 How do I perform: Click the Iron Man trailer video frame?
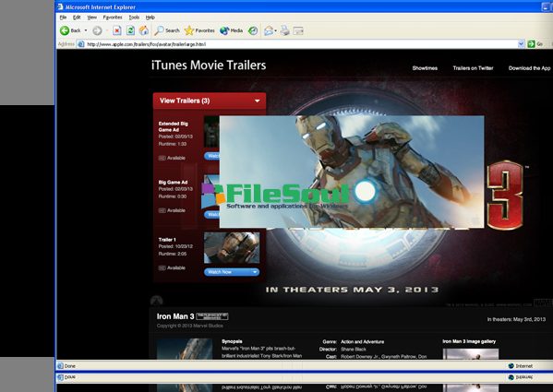[352, 172]
